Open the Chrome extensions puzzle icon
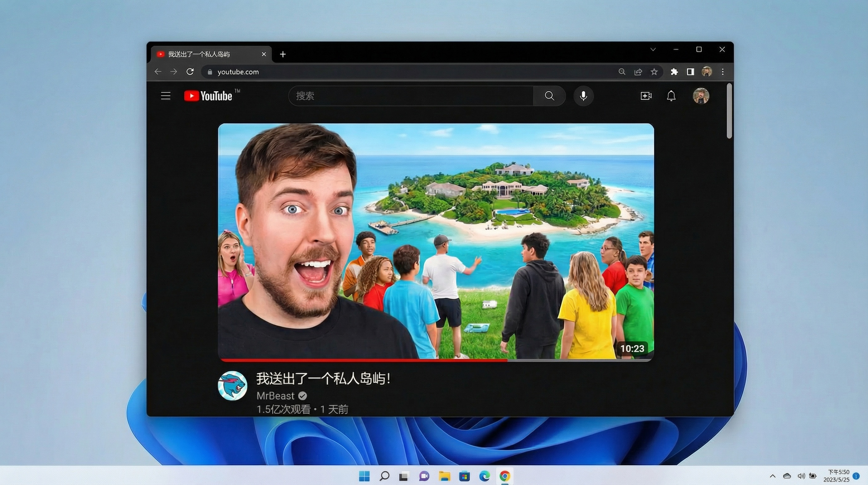This screenshot has width=868, height=485. tap(674, 72)
